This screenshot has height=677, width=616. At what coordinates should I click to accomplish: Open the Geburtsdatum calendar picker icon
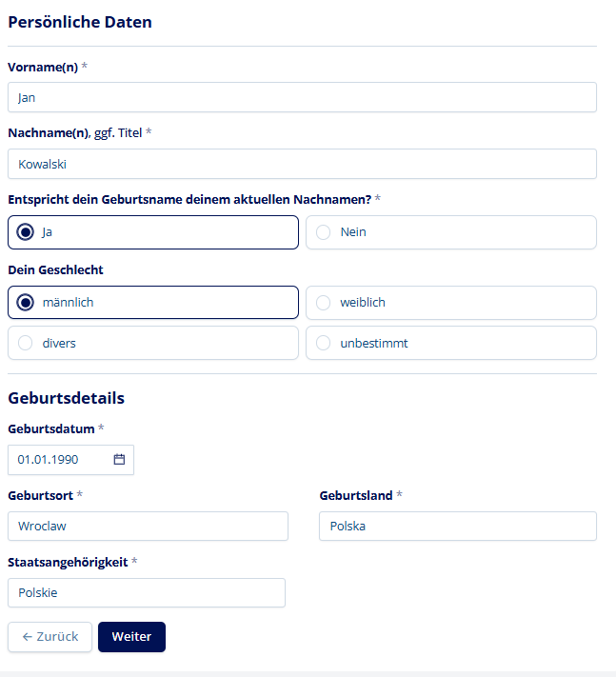[120, 459]
